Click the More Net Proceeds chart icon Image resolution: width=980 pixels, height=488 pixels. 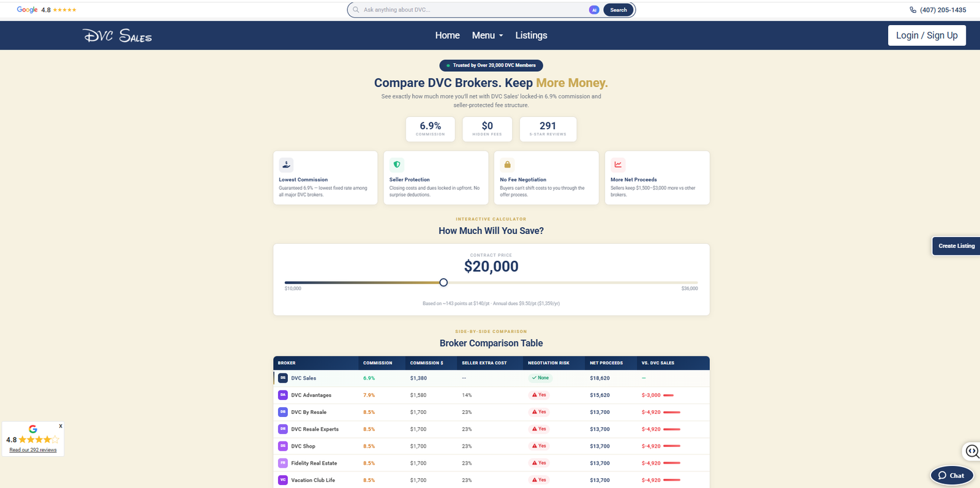[618, 165]
